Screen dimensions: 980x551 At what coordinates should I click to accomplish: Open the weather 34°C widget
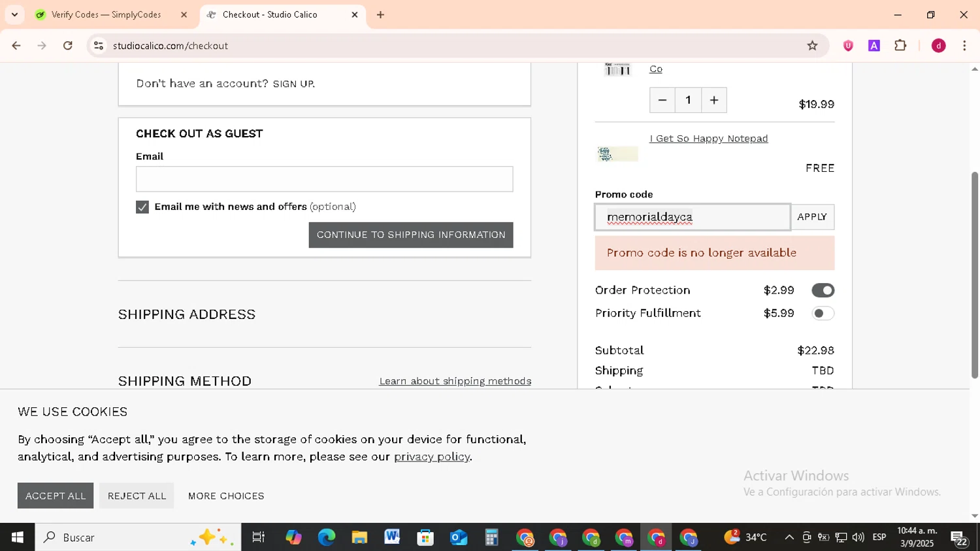click(x=745, y=537)
